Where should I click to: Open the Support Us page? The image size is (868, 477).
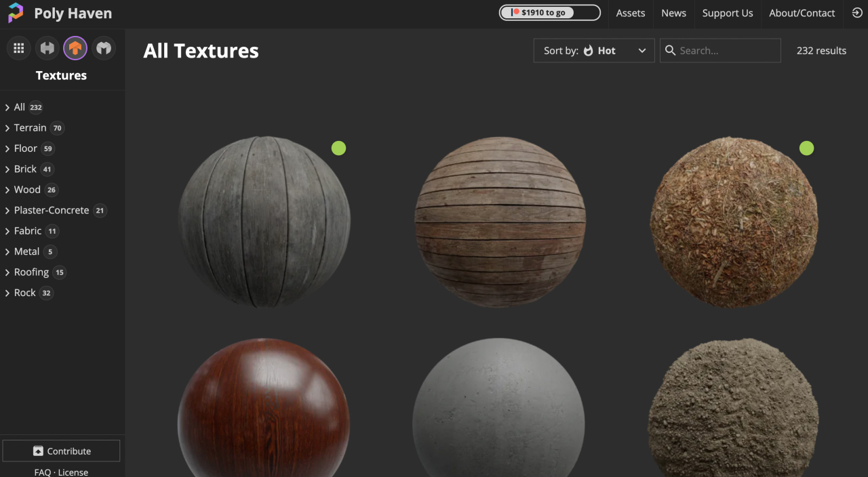click(x=728, y=13)
